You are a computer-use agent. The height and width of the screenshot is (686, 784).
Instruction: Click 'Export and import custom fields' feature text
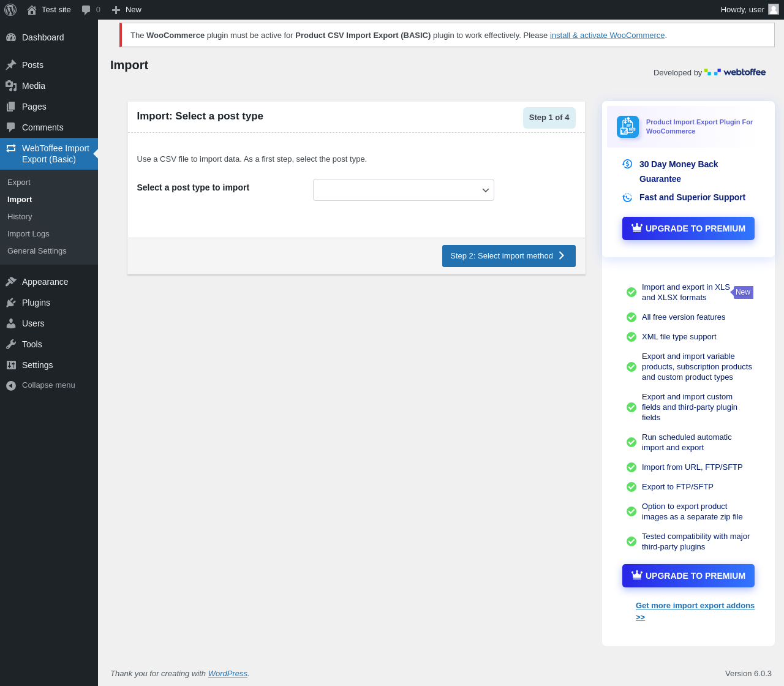[x=690, y=407]
